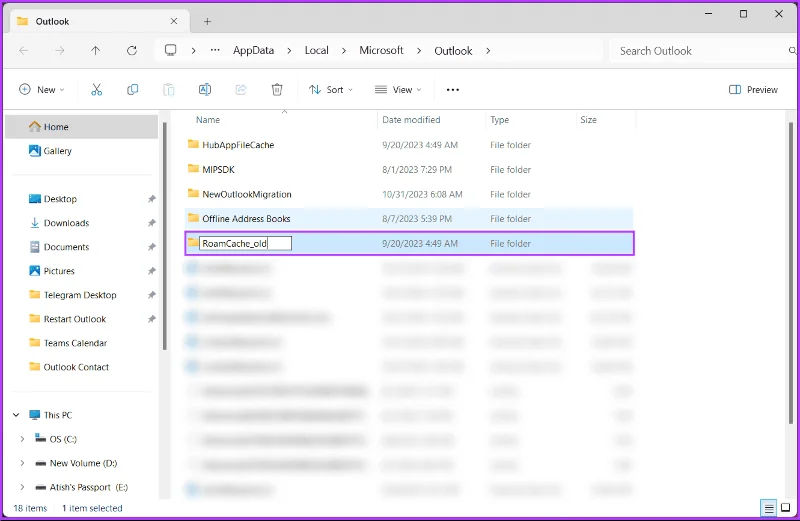Toggle the Preview pane
This screenshot has height=521, width=800.
click(754, 90)
